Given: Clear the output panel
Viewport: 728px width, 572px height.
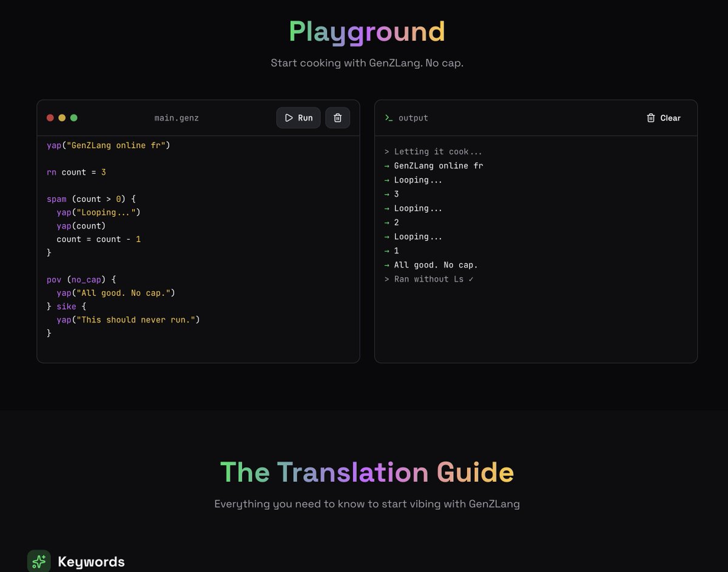Looking at the screenshot, I should click(x=664, y=118).
